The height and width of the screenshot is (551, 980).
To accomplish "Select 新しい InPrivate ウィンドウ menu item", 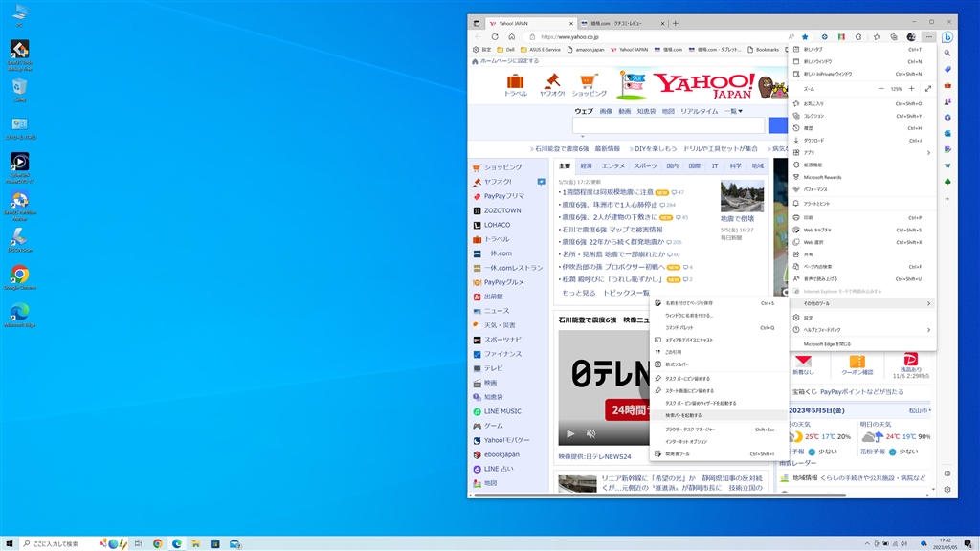I will click(x=862, y=74).
